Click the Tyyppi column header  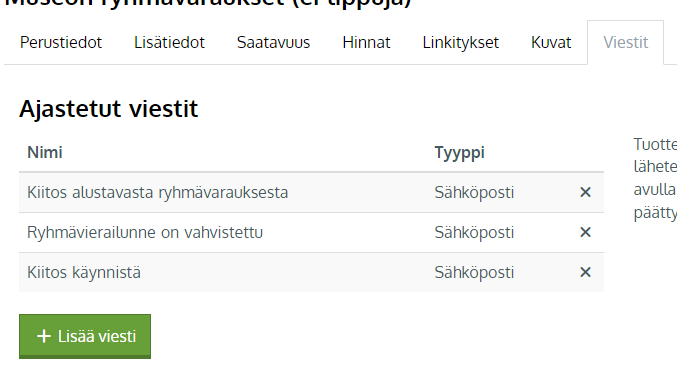point(459,153)
